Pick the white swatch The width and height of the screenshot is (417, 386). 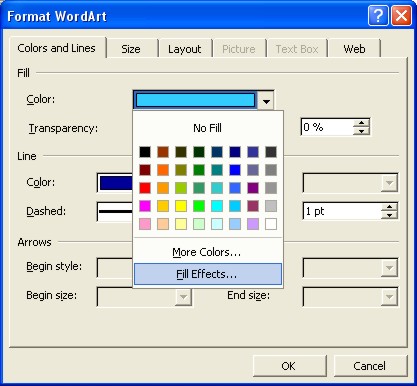pyautogui.click(x=271, y=224)
